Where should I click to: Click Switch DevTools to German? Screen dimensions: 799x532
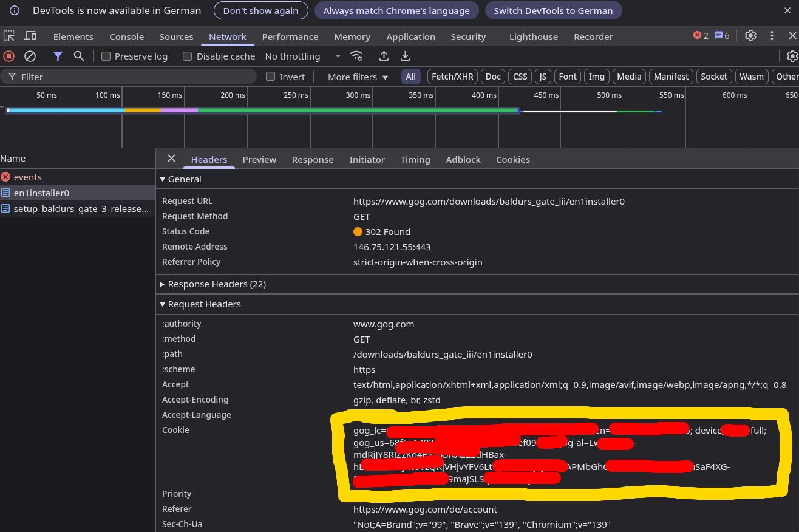click(553, 10)
